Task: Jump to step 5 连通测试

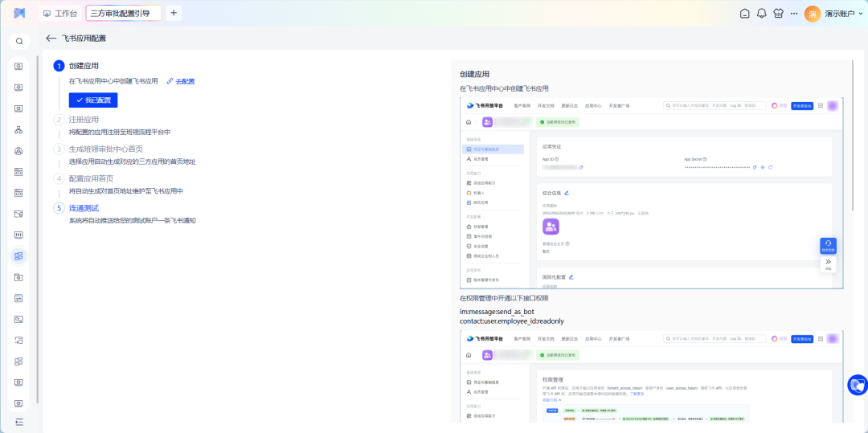Action: [84, 208]
